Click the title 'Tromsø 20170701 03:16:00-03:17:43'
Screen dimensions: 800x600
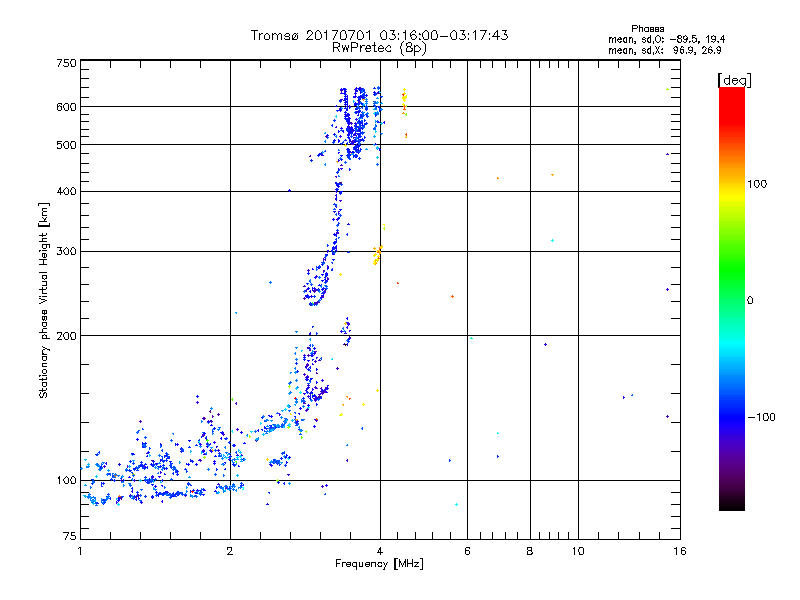(379, 35)
